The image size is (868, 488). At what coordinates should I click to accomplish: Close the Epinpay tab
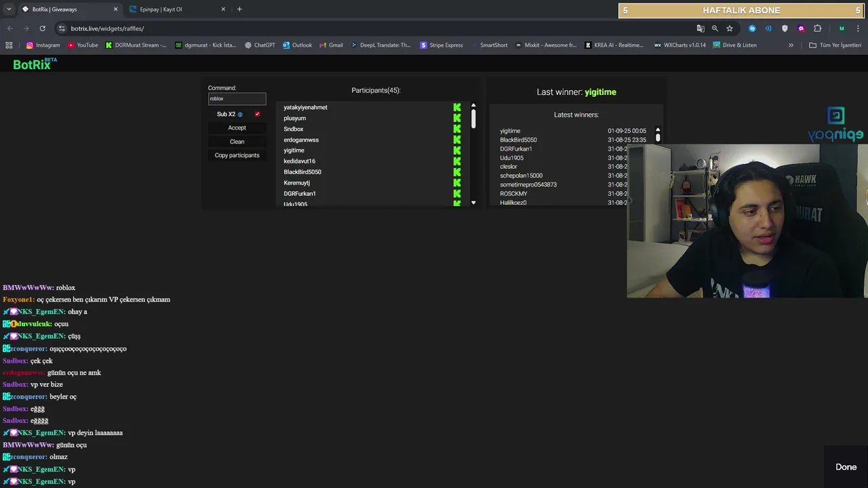click(223, 9)
